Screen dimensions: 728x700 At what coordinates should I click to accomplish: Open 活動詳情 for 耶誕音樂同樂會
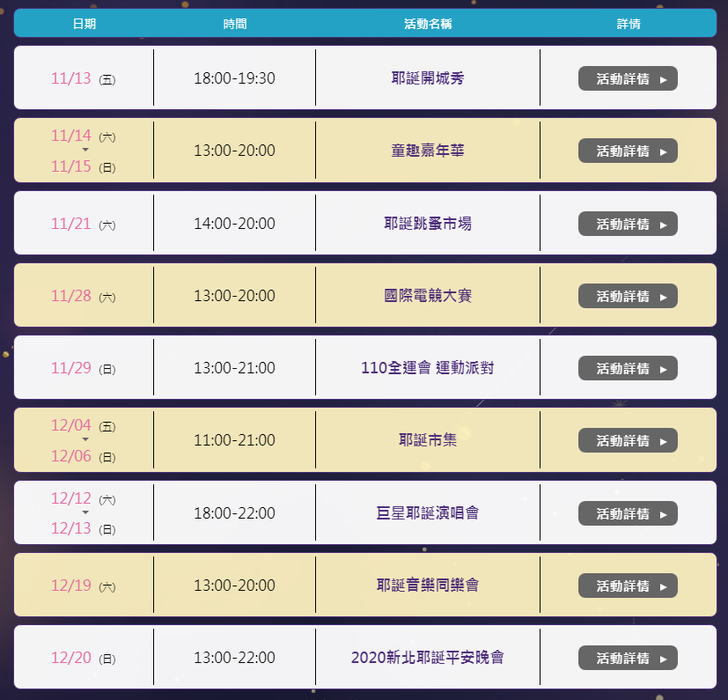[628, 586]
